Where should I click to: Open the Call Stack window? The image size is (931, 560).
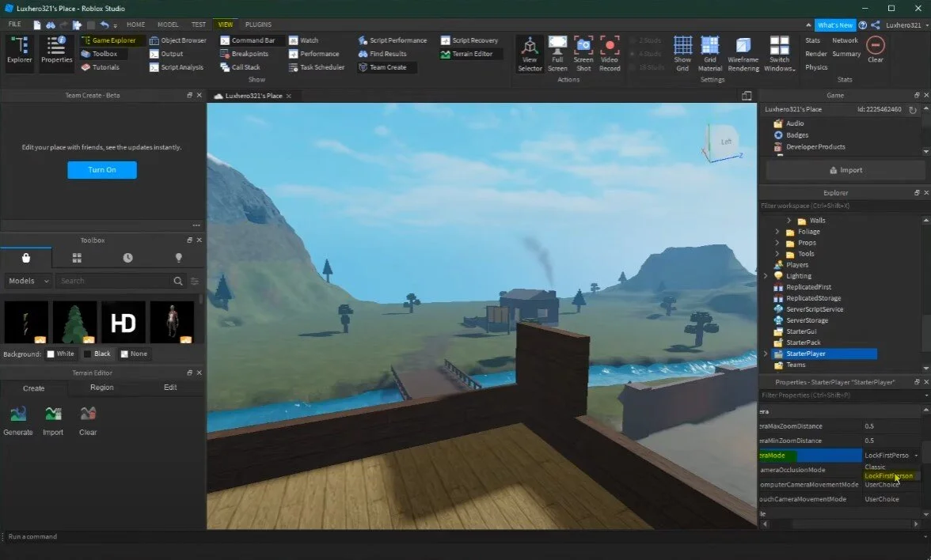coord(240,68)
